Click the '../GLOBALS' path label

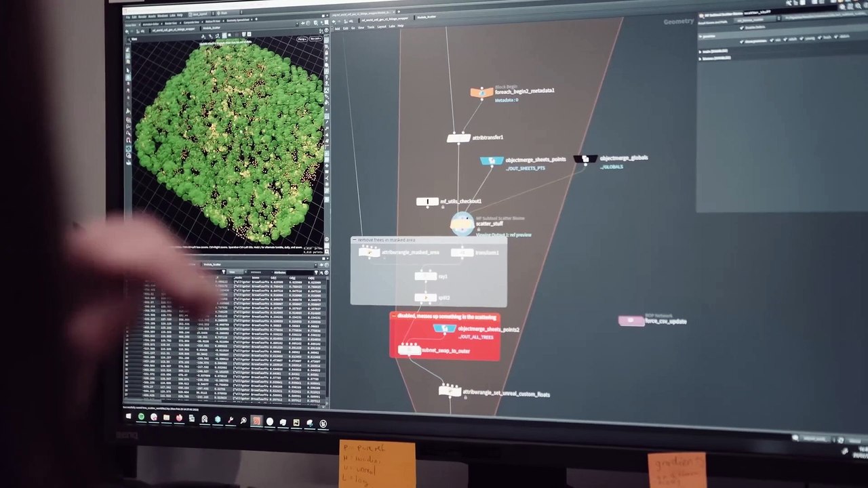[x=612, y=167]
